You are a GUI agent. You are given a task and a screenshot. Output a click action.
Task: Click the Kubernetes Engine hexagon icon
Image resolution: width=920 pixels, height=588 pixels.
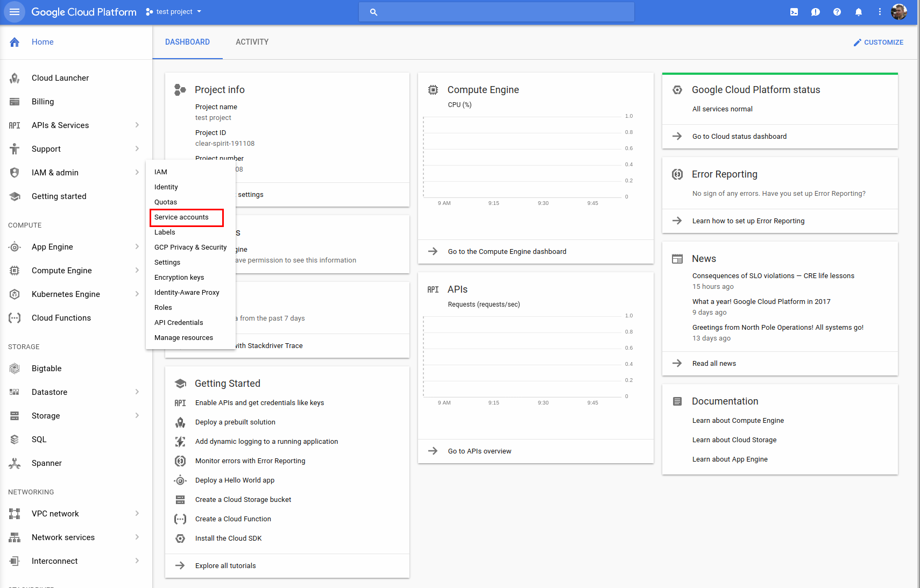pos(15,294)
